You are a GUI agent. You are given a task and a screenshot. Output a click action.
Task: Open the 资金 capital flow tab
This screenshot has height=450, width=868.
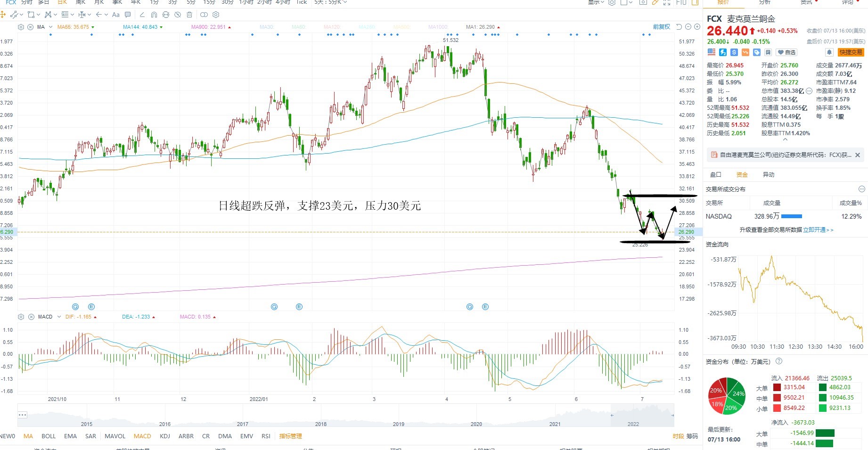pos(742,175)
